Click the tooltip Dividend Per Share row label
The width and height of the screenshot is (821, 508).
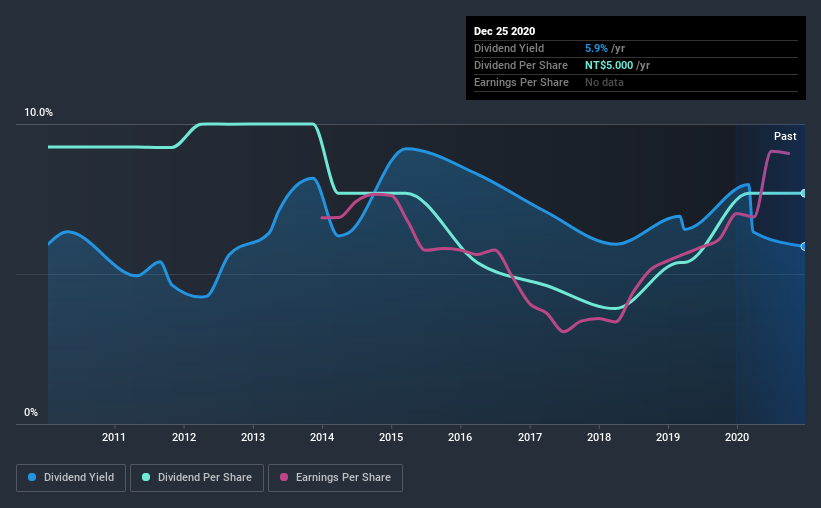[520, 65]
